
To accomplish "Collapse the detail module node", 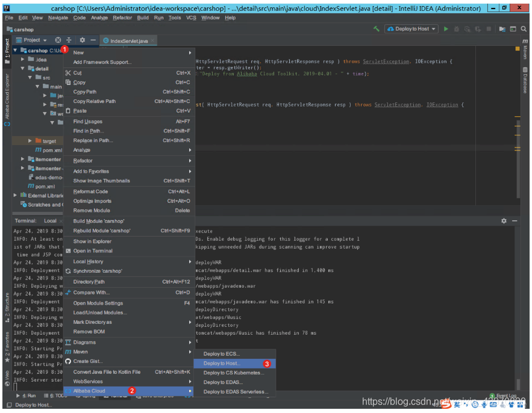I will pyautogui.click(x=22, y=69).
